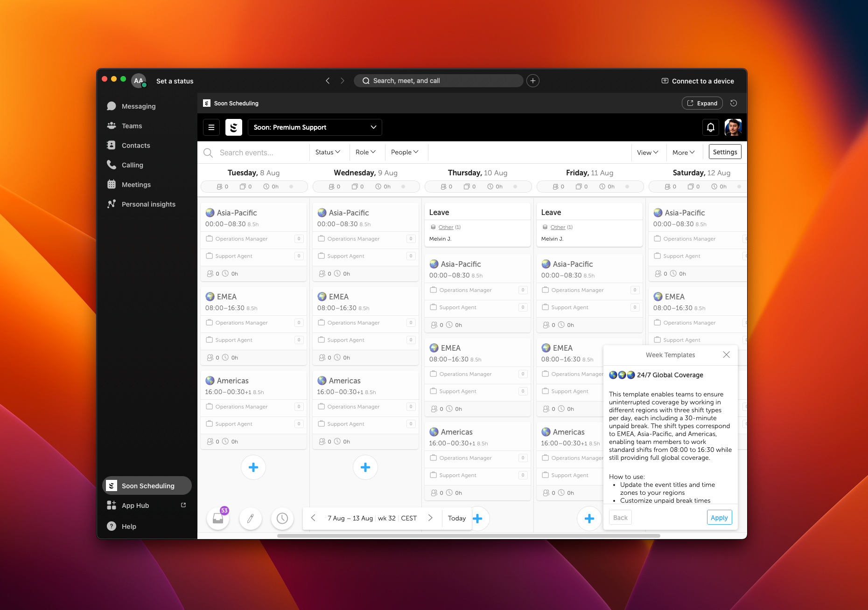Click Set a status
The width and height of the screenshot is (868, 610).
(x=175, y=81)
